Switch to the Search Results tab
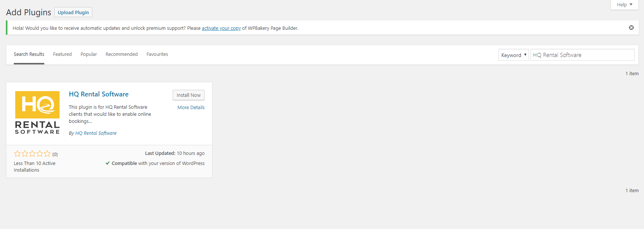Viewport: 644px width, 229px height. [x=29, y=54]
